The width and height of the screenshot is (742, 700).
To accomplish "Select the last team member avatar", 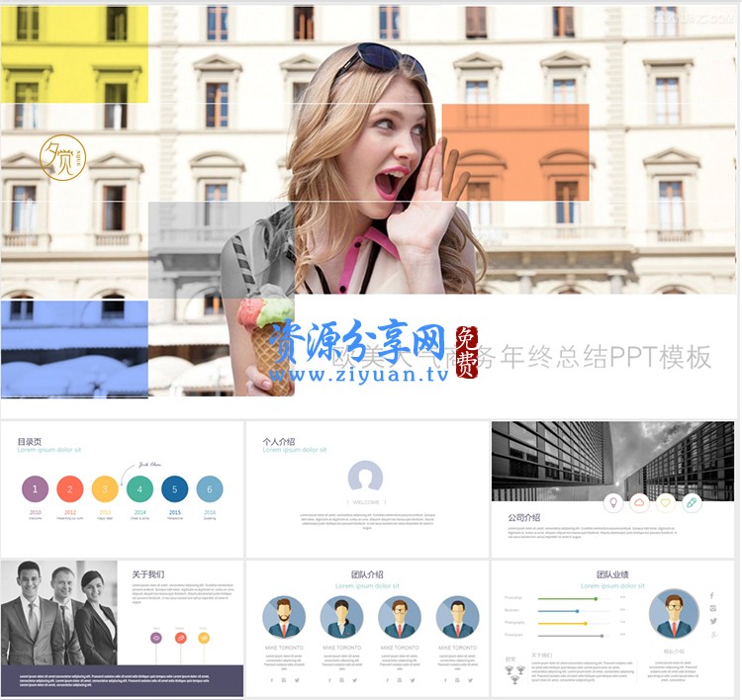I will click(x=457, y=617).
